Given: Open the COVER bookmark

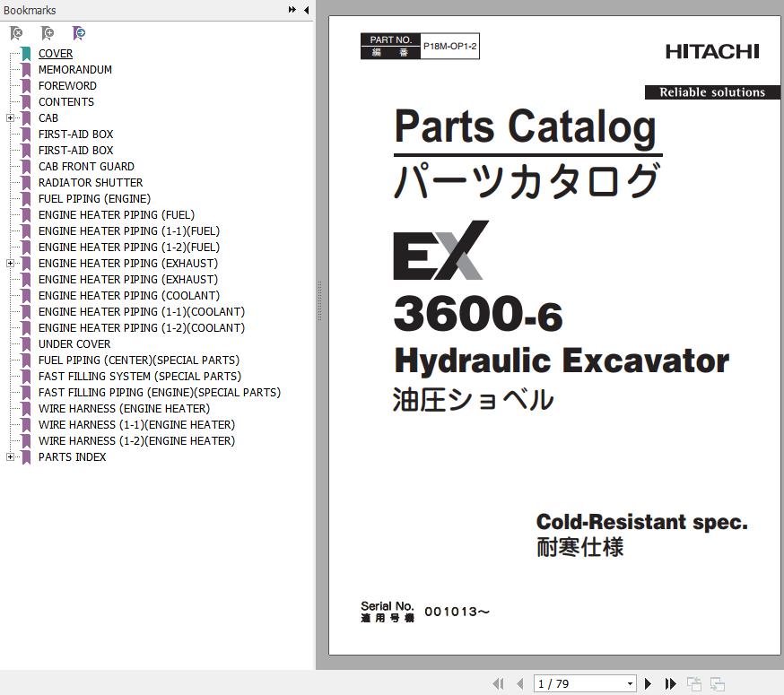Looking at the screenshot, I should (x=56, y=54).
